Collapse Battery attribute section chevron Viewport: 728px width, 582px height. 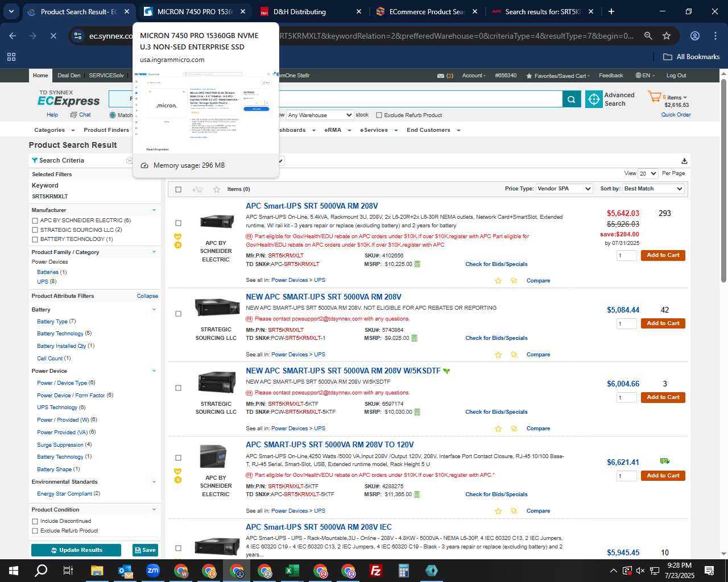154,310
